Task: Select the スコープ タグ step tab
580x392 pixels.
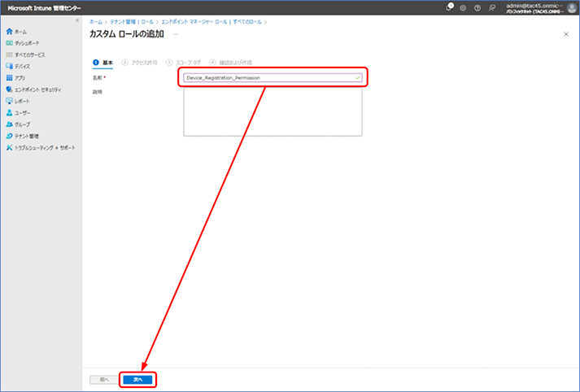Action: (184, 63)
